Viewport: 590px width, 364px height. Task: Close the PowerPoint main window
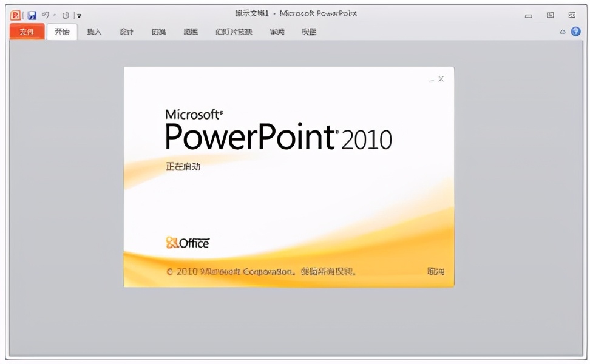tap(572, 15)
